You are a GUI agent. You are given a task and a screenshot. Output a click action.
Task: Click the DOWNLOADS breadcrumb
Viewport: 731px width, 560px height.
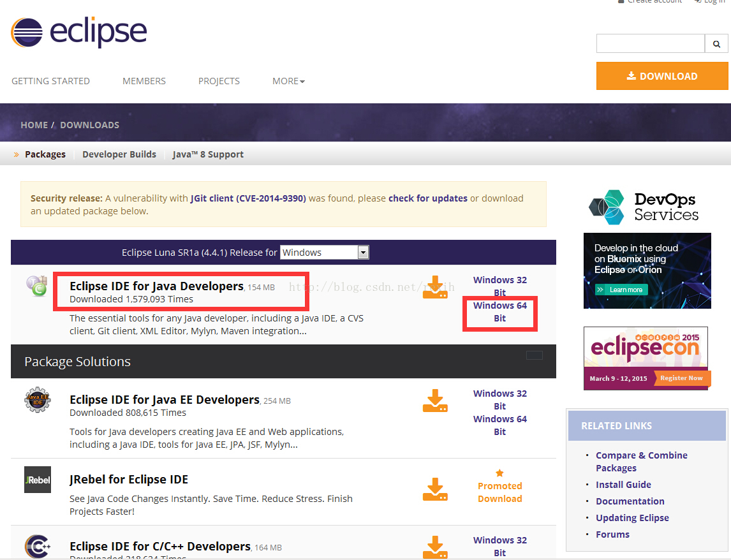(89, 125)
